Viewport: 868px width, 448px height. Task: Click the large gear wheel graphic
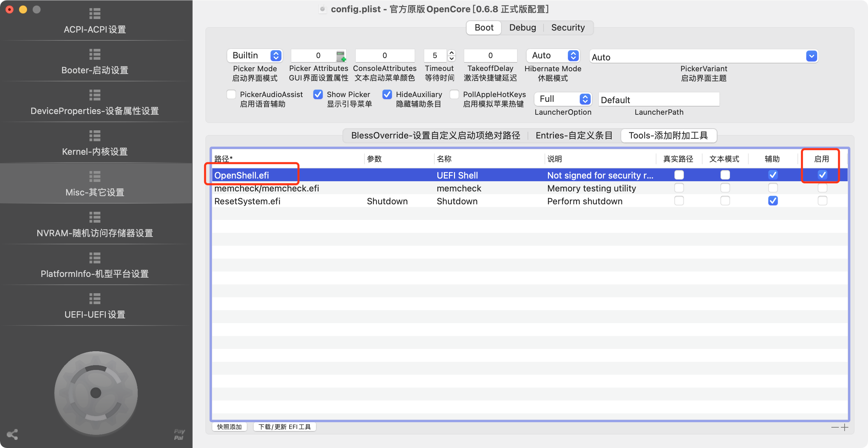pyautogui.click(x=96, y=393)
